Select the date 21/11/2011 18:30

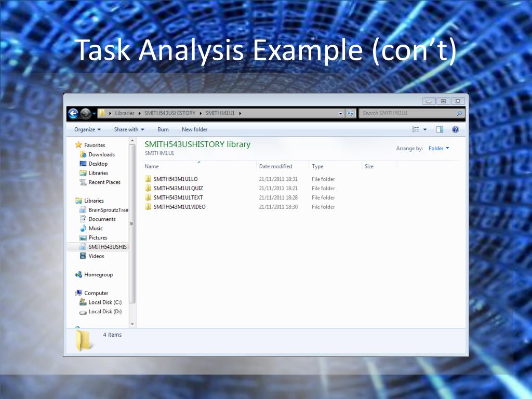[x=278, y=207]
